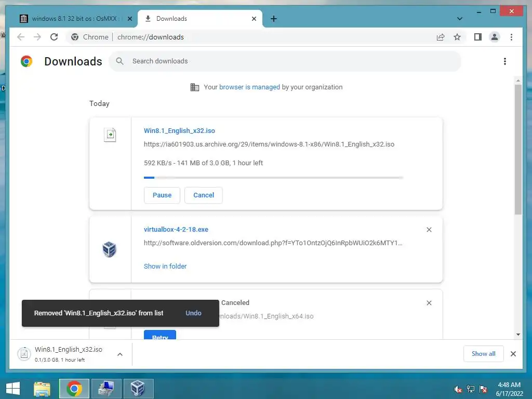Open the Downloads page three-dot menu
532x399 pixels.
pos(505,61)
